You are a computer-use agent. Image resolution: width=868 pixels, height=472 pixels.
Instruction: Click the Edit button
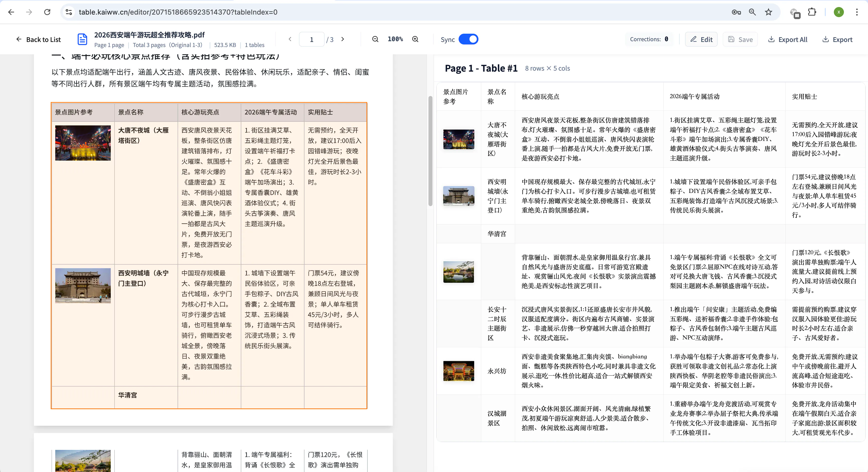pos(701,39)
